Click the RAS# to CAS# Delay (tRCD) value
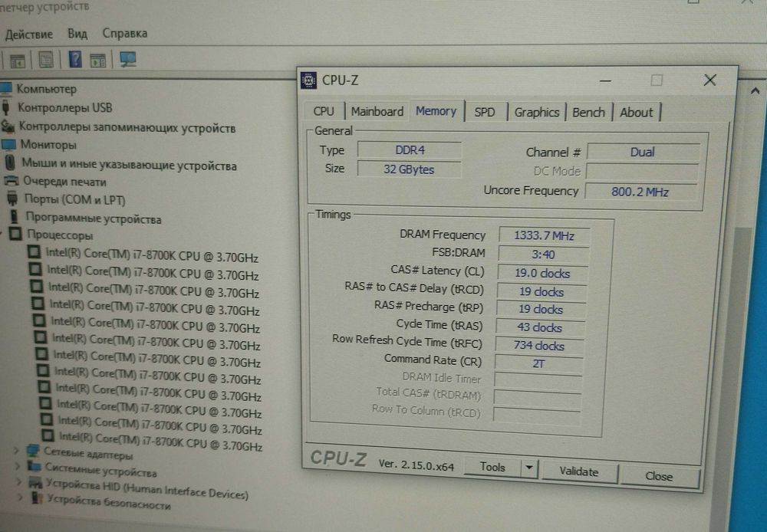Image resolution: width=767 pixels, height=532 pixels. click(x=541, y=291)
